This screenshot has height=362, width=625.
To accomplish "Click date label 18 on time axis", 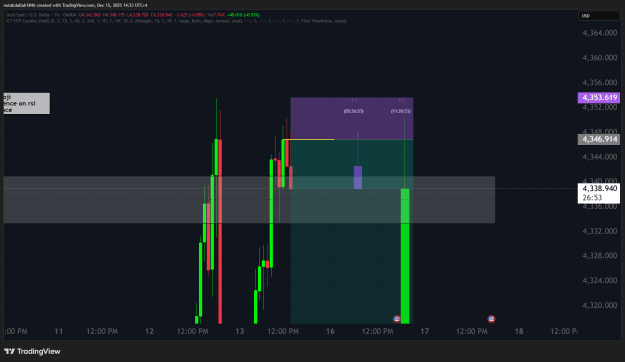I will [x=519, y=331].
